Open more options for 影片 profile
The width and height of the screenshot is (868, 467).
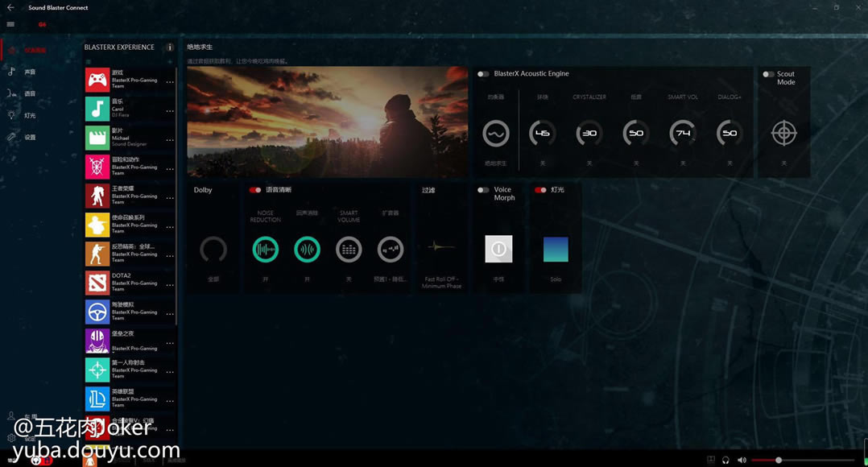tap(170, 140)
